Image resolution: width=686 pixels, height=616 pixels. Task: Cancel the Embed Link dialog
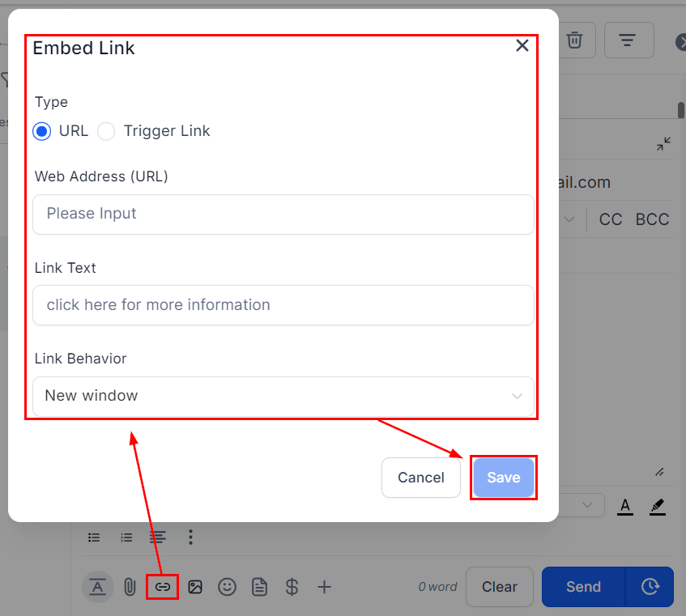point(421,478)
